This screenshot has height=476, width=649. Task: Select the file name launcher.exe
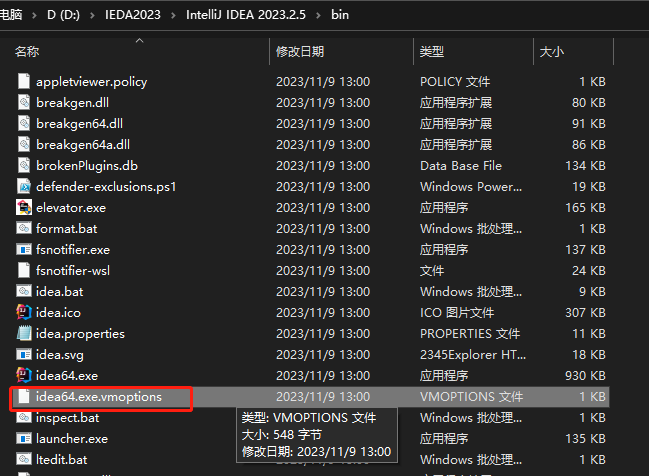pyautogui.click(x=72, y=439)
